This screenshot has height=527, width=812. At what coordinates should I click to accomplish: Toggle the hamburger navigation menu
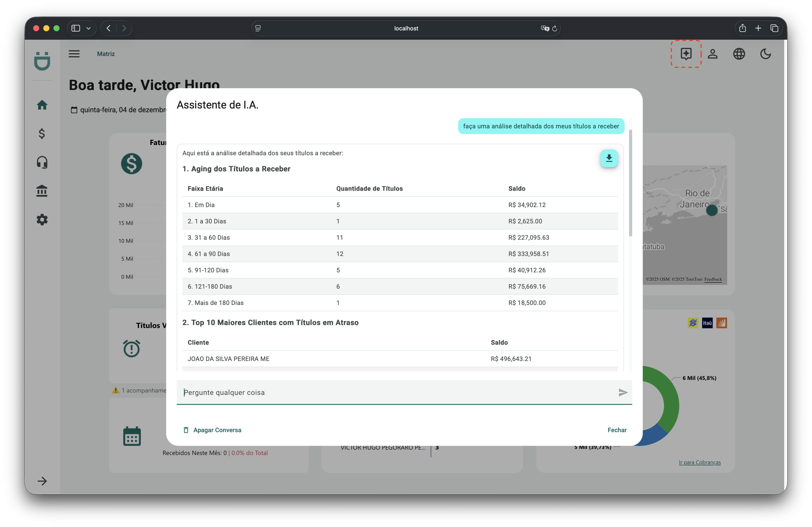coord(74,54)
